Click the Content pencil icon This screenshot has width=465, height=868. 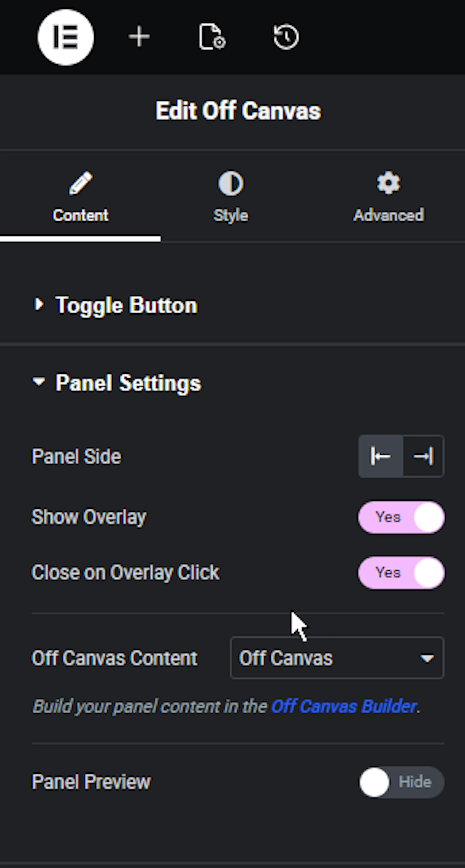pyautogui.click(x=81, y=183)
